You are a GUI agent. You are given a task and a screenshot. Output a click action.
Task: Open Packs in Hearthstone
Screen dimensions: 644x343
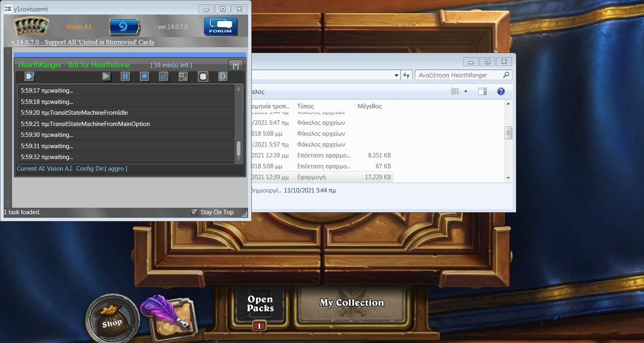tap(260, 304)
